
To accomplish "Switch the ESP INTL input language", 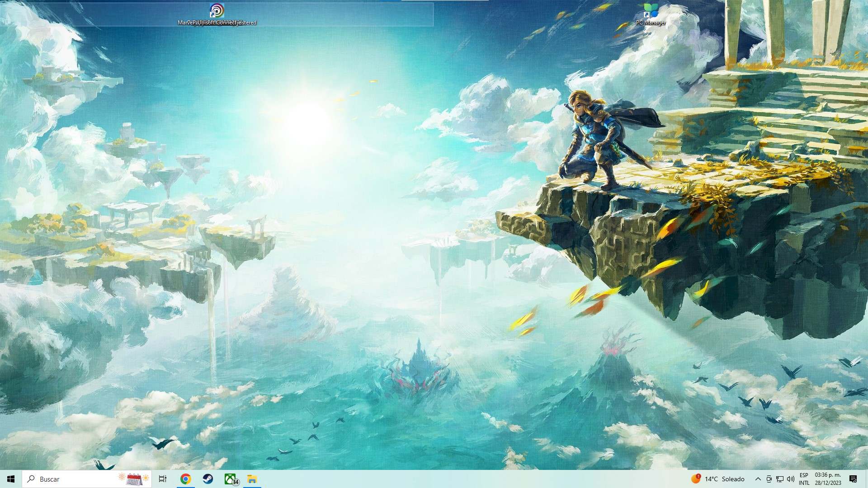I will click(804, 479).
